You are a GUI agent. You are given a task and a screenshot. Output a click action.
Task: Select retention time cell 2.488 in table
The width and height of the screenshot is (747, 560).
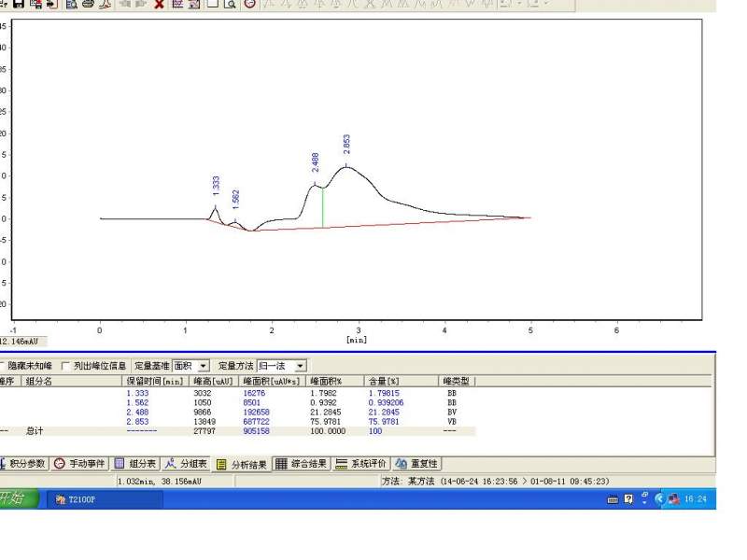tap(137, 412)
